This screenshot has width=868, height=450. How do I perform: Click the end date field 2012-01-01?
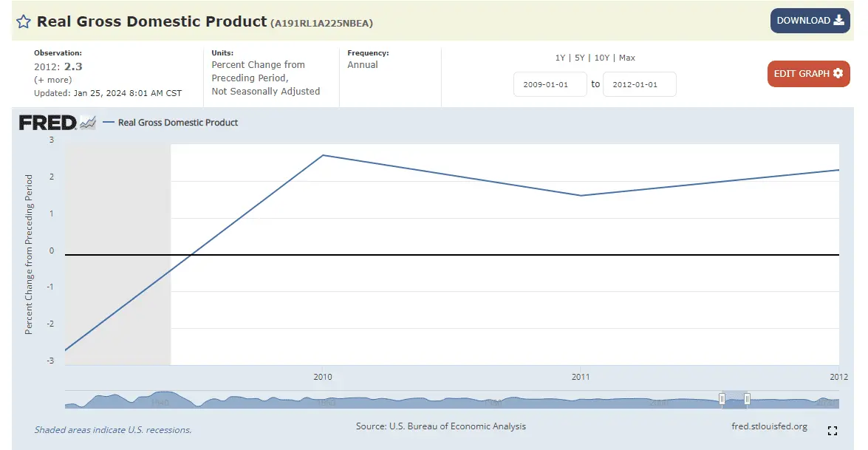point(639,84)
